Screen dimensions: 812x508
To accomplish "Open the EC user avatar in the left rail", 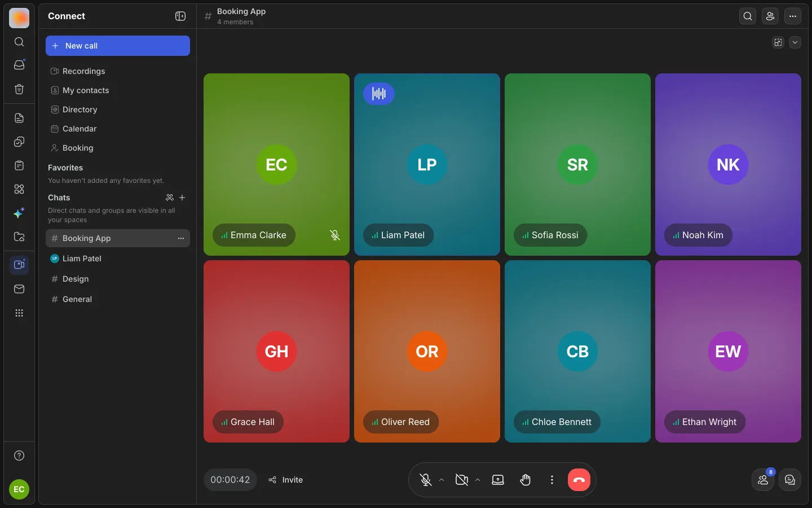I will [19, 489].
